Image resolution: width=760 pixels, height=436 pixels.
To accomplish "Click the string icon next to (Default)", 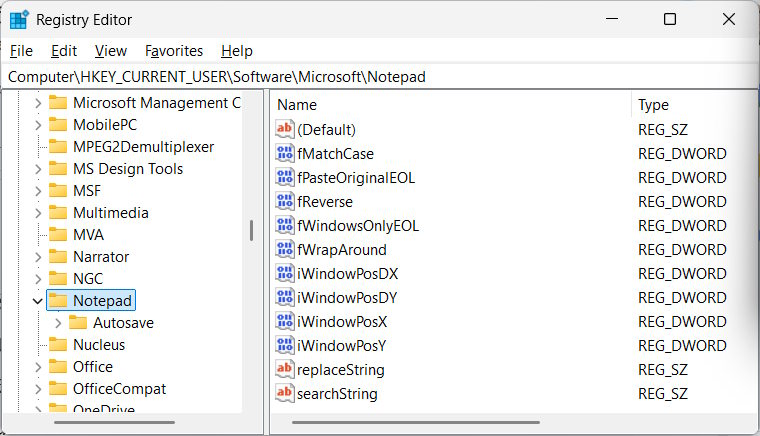I will [x=285, y=130].
